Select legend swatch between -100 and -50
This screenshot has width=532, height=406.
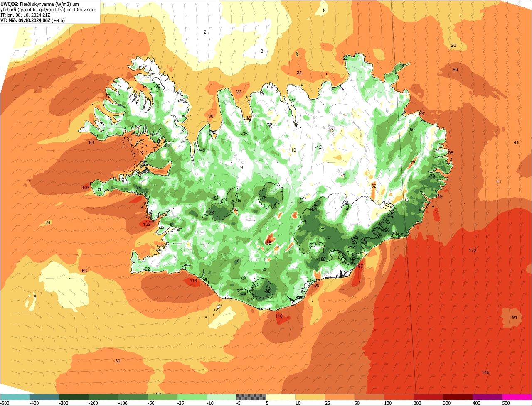click(133, 397)
